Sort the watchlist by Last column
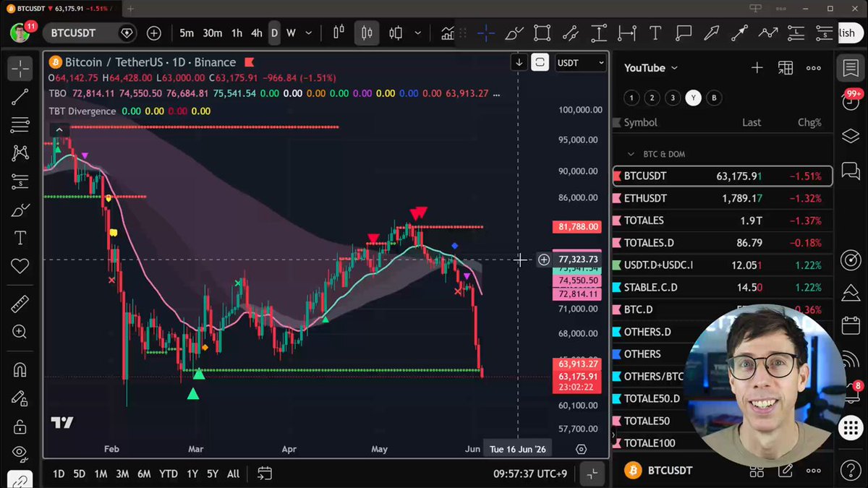868x488 pixels. (x=752, y=122)
